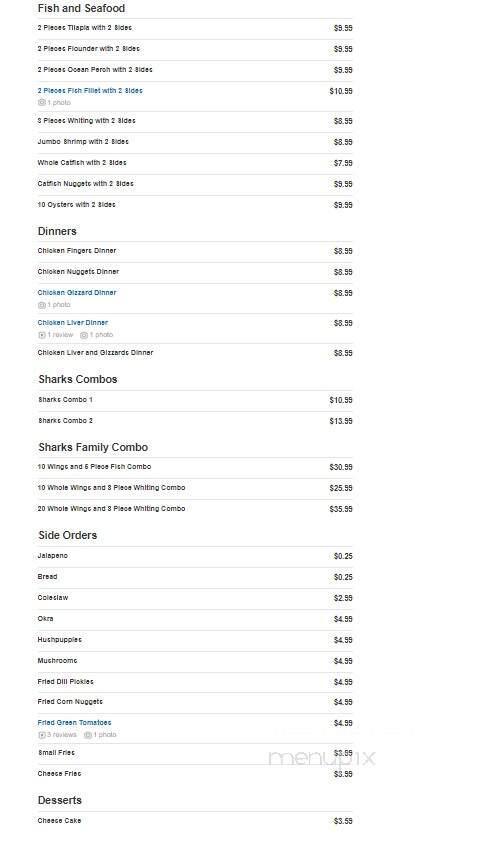This screenshot has width=501, height=841.
Task: Click camera icon under Fish Fillet item
Action: (x=41, y=102)
